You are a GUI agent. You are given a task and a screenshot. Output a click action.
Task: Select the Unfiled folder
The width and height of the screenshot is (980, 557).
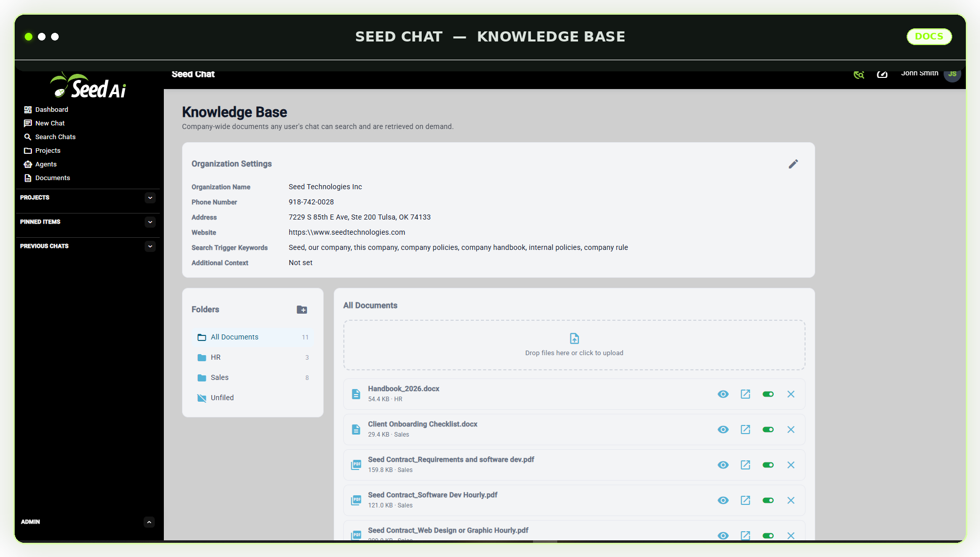tap(252, 398)
